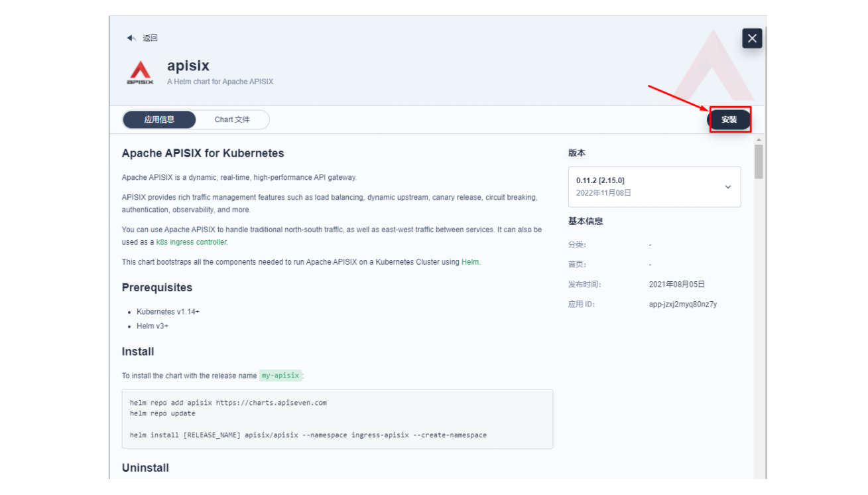Screen dimensions: 868x495
Task: Switch to the Chart 文件 tab
Action: click(x=232, y=119)
